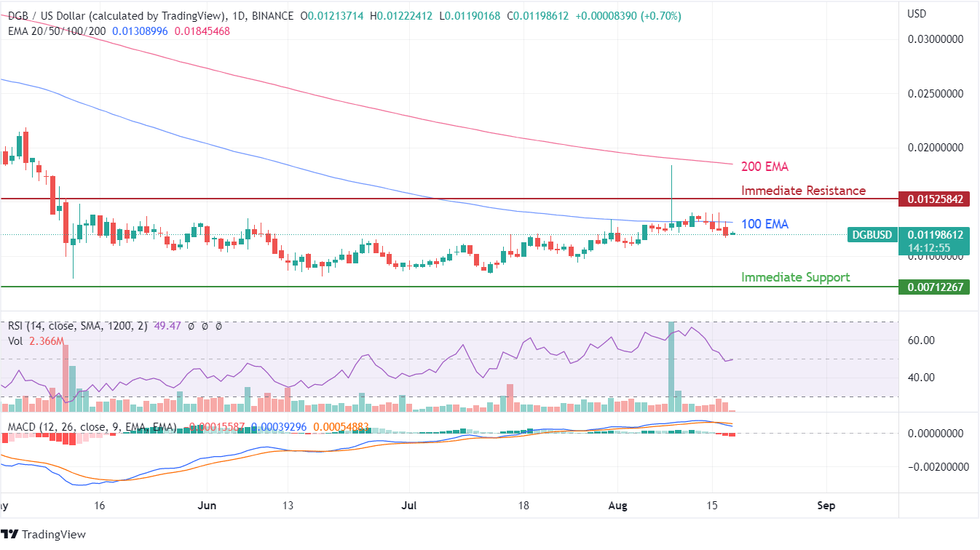Click the 0.03000000 price axis label
The height and width of the screenshot is (550, 980).
click(x=936, y=39)
